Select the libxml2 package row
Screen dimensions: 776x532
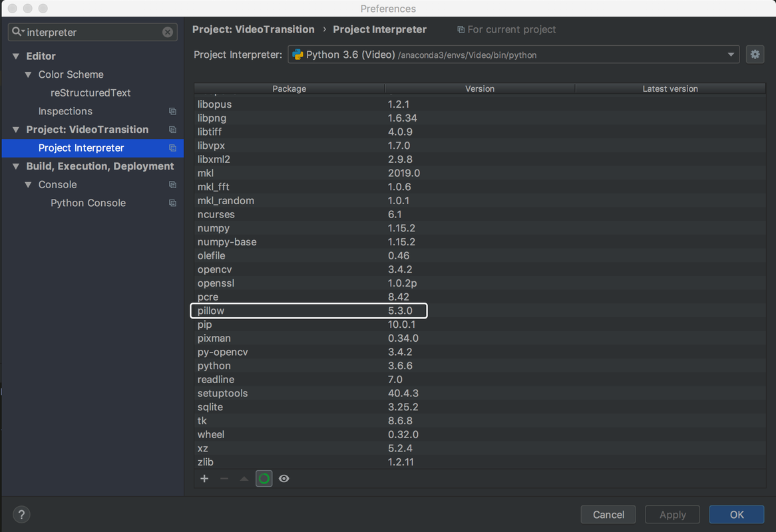(480, 159)
